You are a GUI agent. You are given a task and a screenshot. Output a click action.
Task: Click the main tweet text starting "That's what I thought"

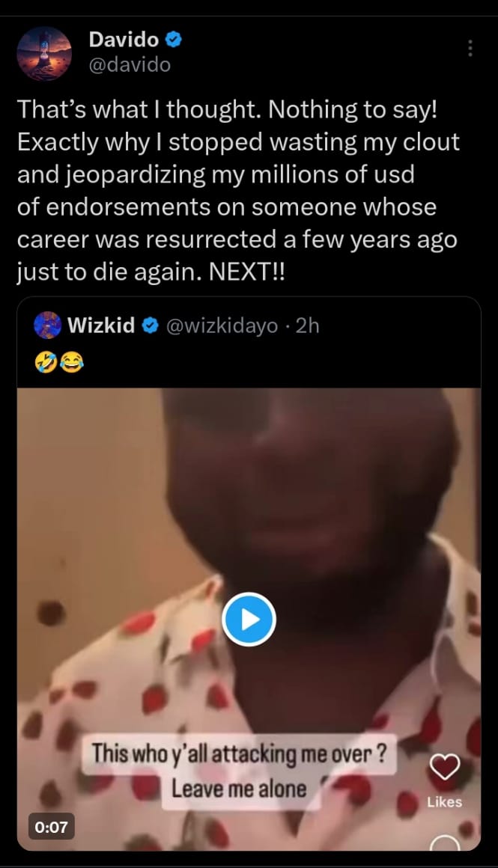(238, 192)
